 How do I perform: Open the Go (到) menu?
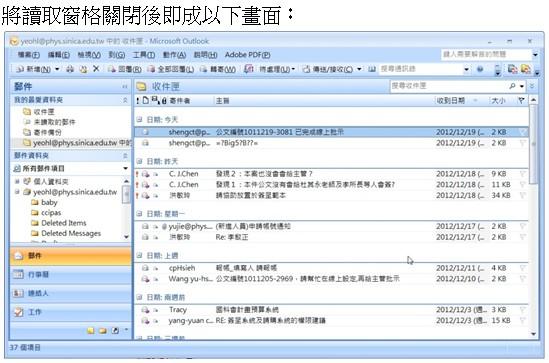117,55
